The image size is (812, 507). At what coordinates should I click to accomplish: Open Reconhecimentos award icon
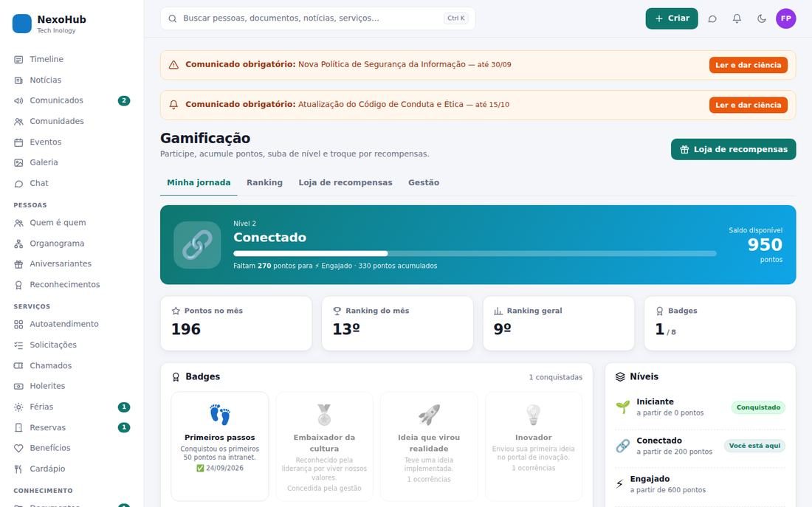coord(18,285)
